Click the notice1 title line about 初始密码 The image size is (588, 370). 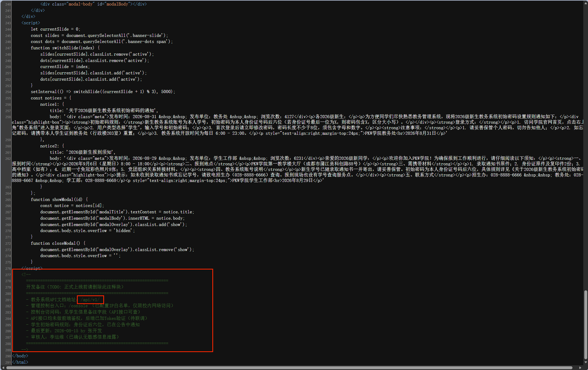pyautogui.click(x=104, y=111)
